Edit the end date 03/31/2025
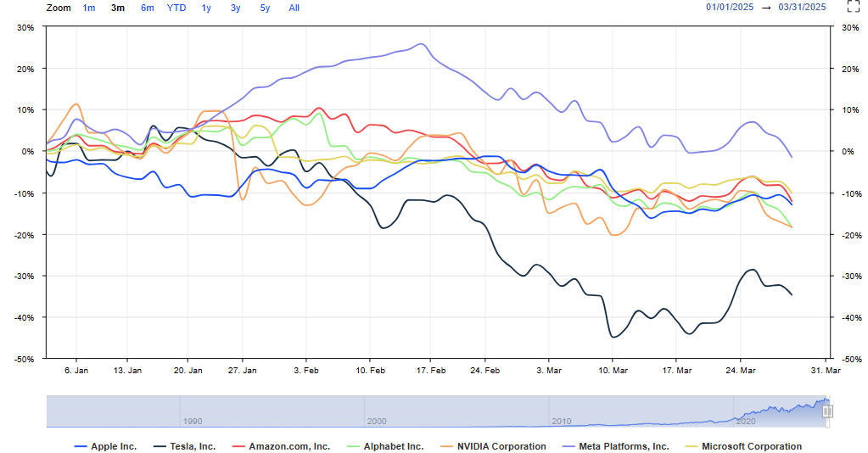 pyautogui.click(x=802, y=7)
